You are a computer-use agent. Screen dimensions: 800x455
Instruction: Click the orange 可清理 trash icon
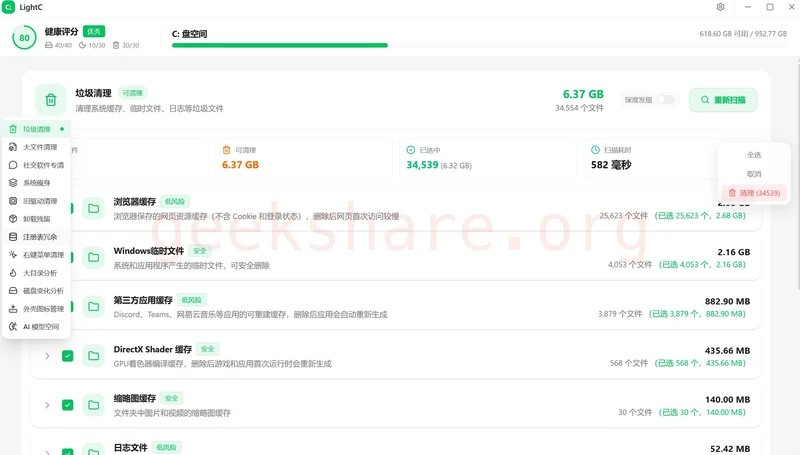(227, 150)
